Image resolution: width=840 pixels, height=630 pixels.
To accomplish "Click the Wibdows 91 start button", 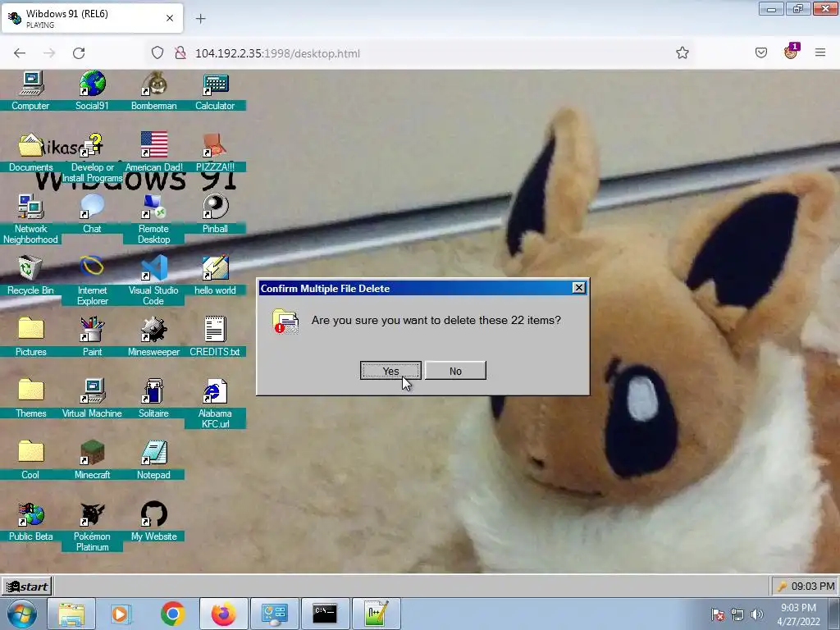I will 26,586.
